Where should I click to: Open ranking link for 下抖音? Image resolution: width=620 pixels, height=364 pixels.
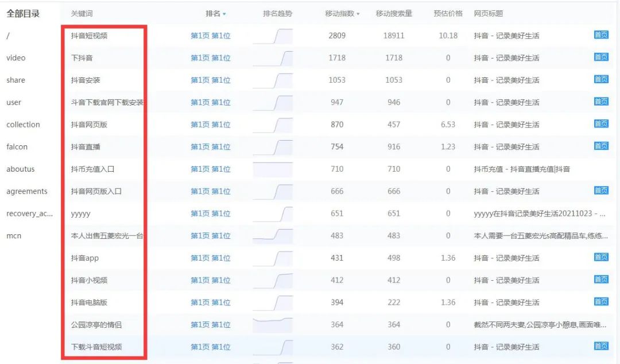click(x=210, y=58)
